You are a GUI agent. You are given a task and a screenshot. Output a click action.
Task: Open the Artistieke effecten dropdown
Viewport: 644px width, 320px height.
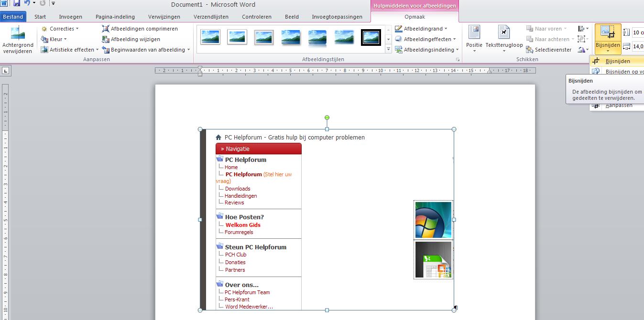click(70, 50)
